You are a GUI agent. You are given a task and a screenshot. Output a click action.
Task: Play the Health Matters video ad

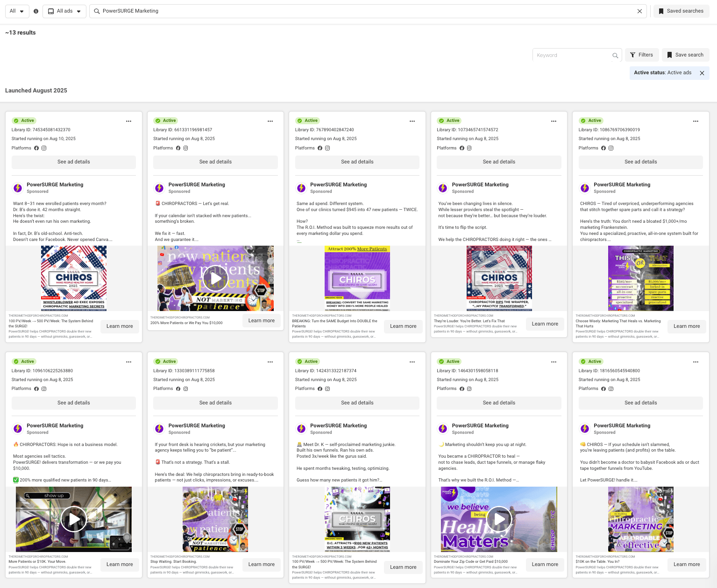[x=499, y=519]
